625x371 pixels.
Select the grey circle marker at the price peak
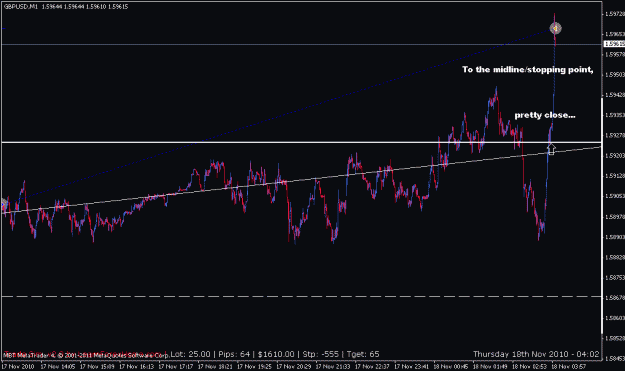click(x=555, y=28)
